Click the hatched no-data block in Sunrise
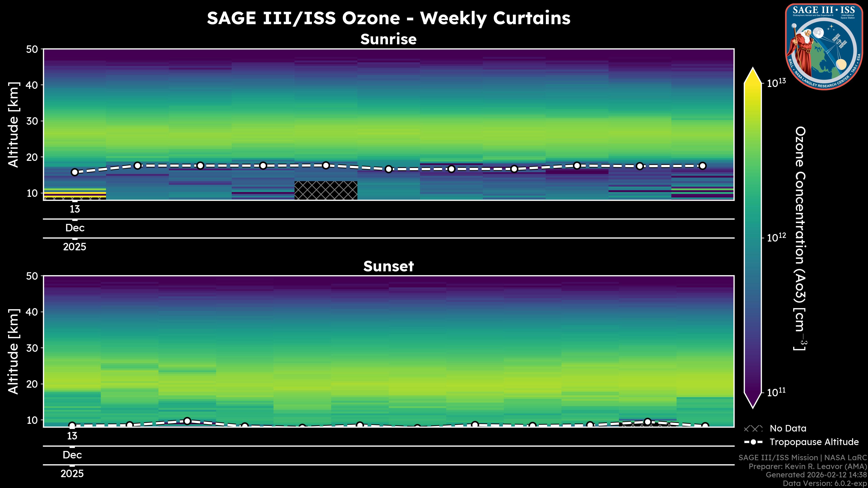 326,190
